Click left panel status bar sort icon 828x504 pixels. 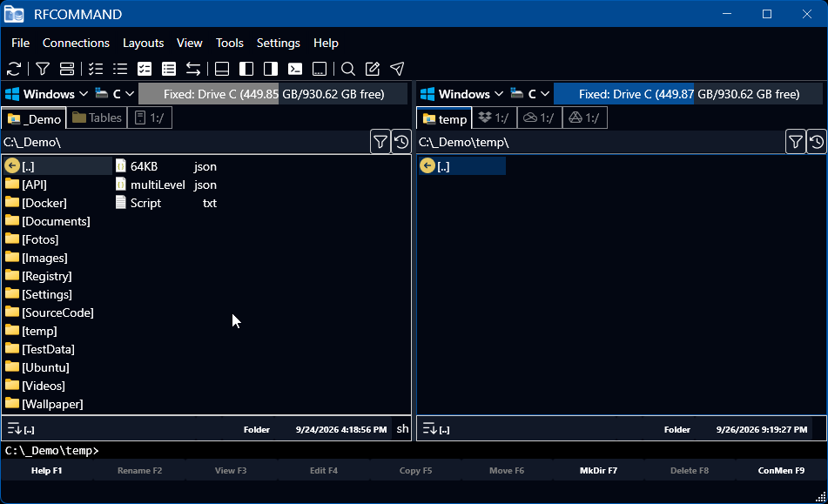(14, 428)
